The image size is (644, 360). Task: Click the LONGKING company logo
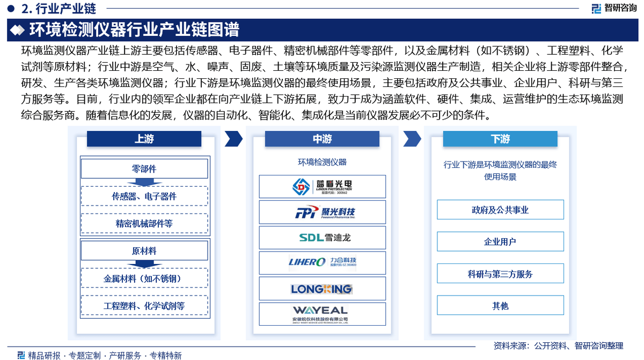coord(322,289)
